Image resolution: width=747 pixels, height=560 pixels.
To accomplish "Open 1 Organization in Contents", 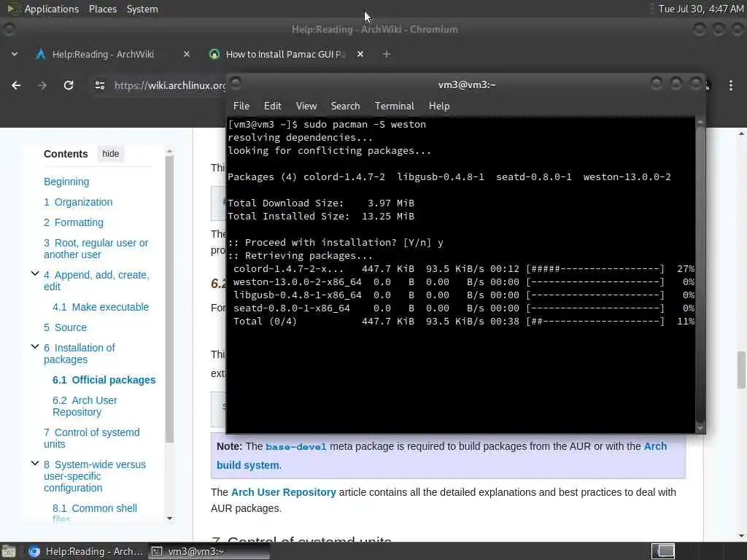I will coord(78,202).
